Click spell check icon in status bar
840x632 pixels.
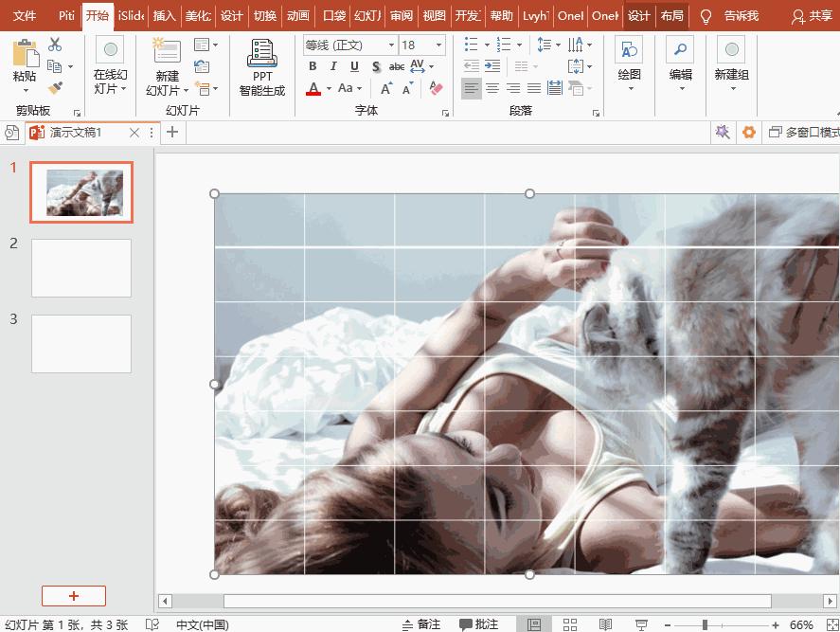152,624
